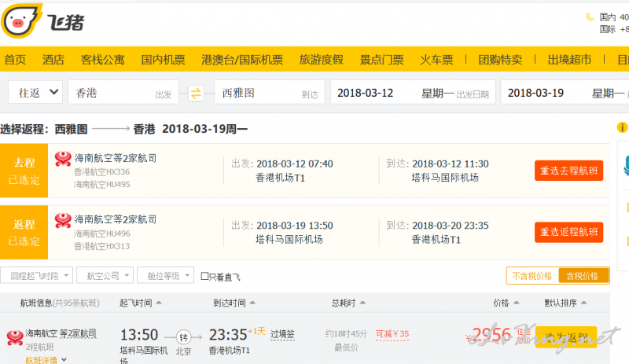Click flight number 海南航空HU495
The image size is (629, 364).
pyautogui.click(x=102, y=184)
